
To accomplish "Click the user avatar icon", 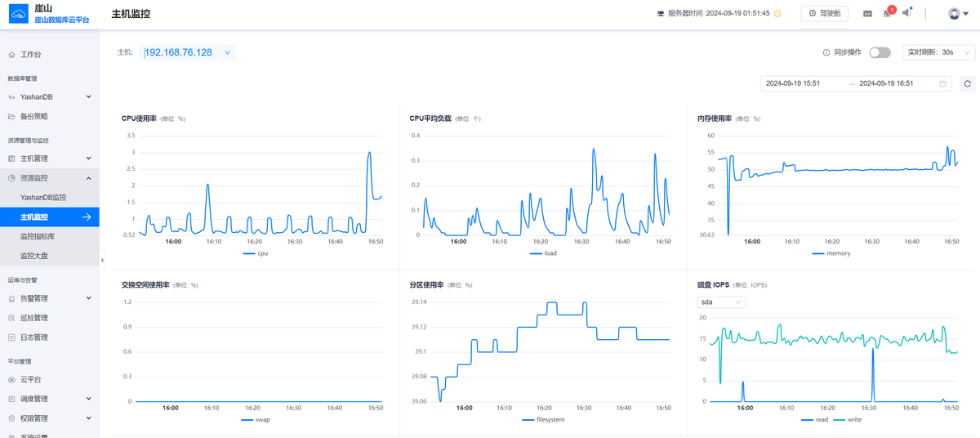I will tap(954, 14).
